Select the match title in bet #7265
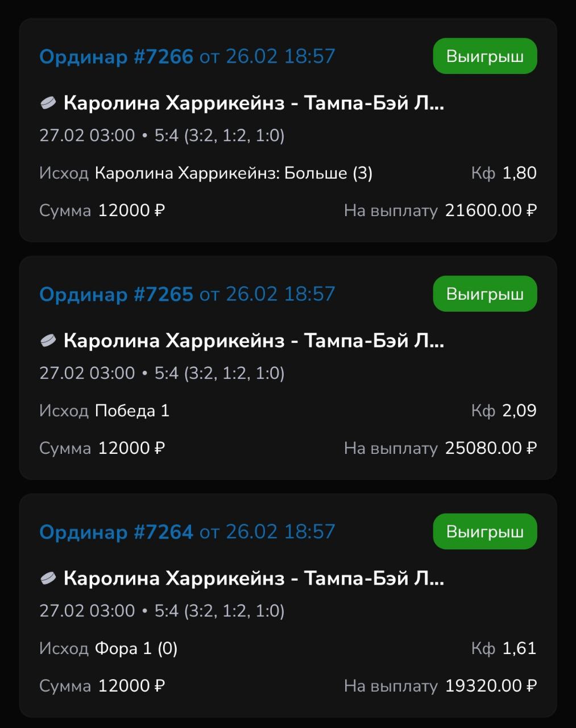Image resolution: width=576 pixels, height=728 pixels. click(254, 341)
